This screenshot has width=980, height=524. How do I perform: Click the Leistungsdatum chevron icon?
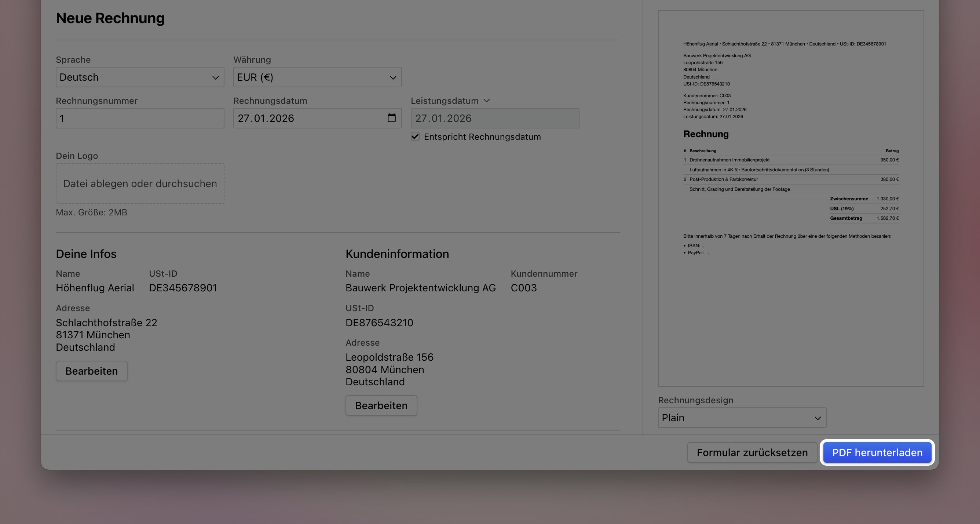487,101
